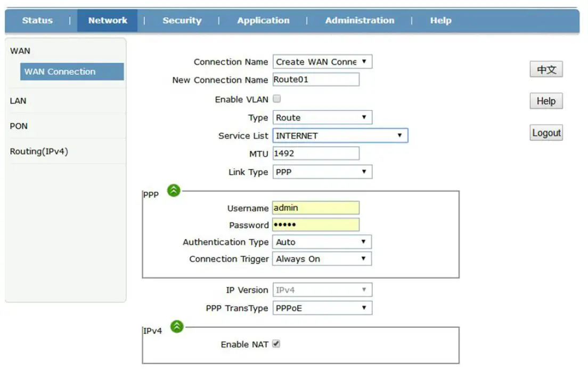Collapse the IPv4 section green chevron
Viewport: 588px width, 369px height.
[176, 327]
